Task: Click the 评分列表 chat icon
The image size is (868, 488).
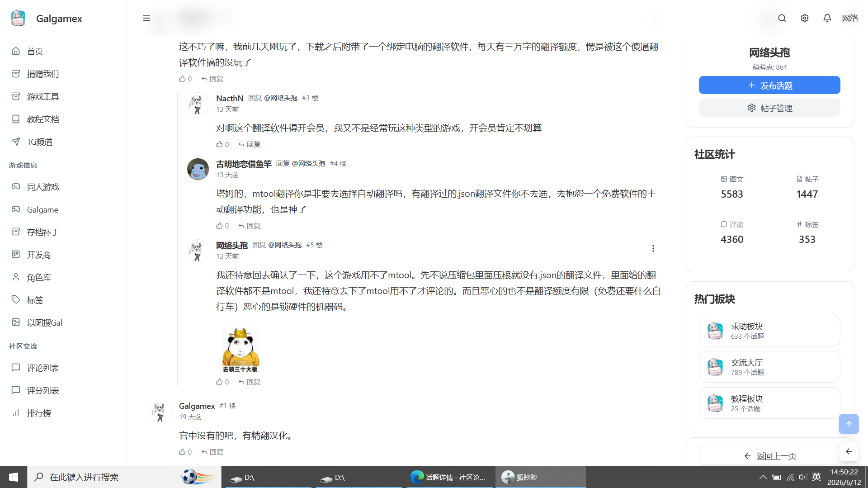Action: pyautogui.click(x=16, y=390)
